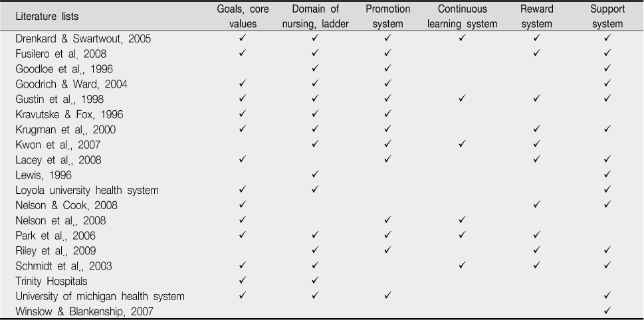Click the Domain of nursing, ladder header
644x320 pixels.
pyautogui.click(x=316, y=17)
